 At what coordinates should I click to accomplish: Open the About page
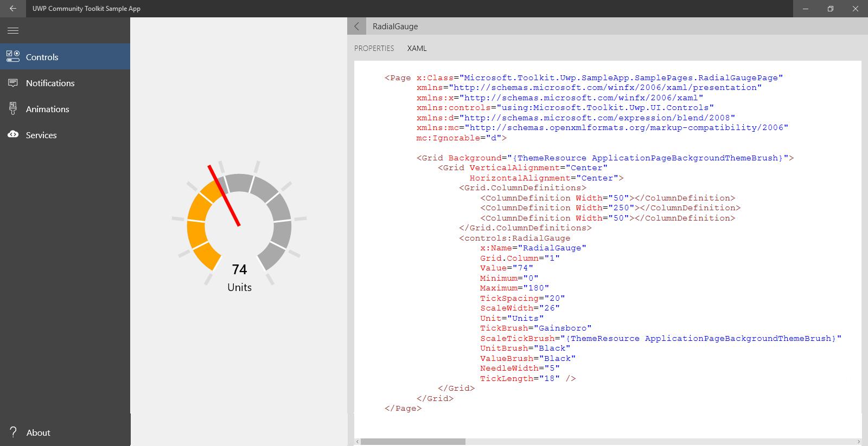[x=65, y=432]
